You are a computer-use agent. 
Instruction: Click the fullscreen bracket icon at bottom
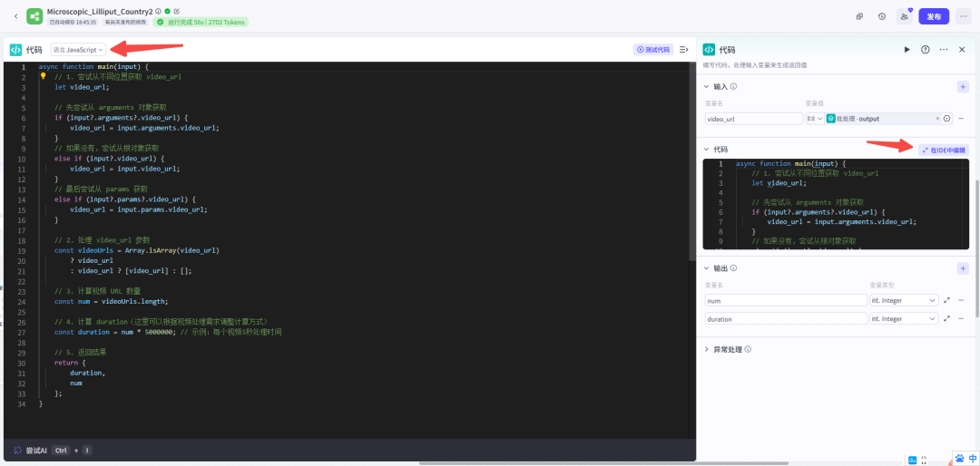click(925, 460)
